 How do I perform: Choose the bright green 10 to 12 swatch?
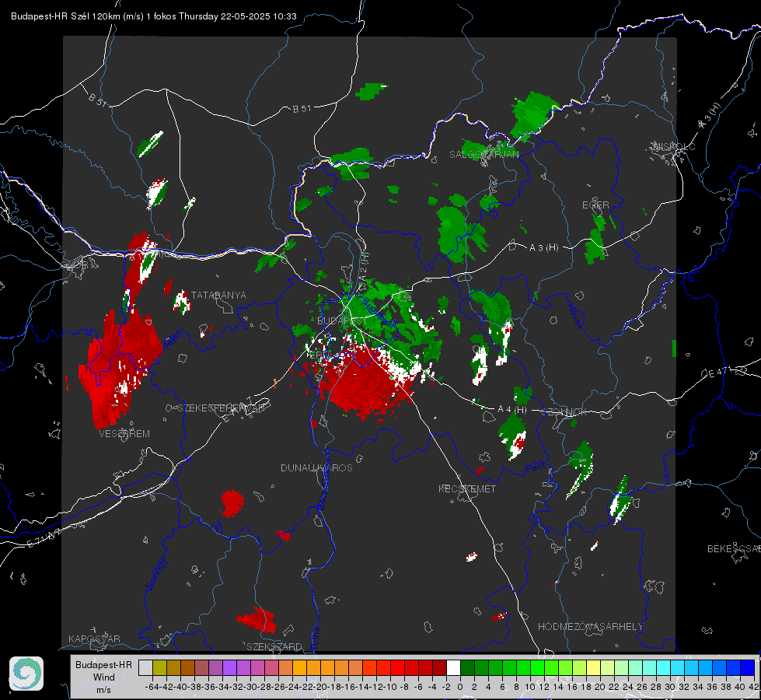point(537,667)
